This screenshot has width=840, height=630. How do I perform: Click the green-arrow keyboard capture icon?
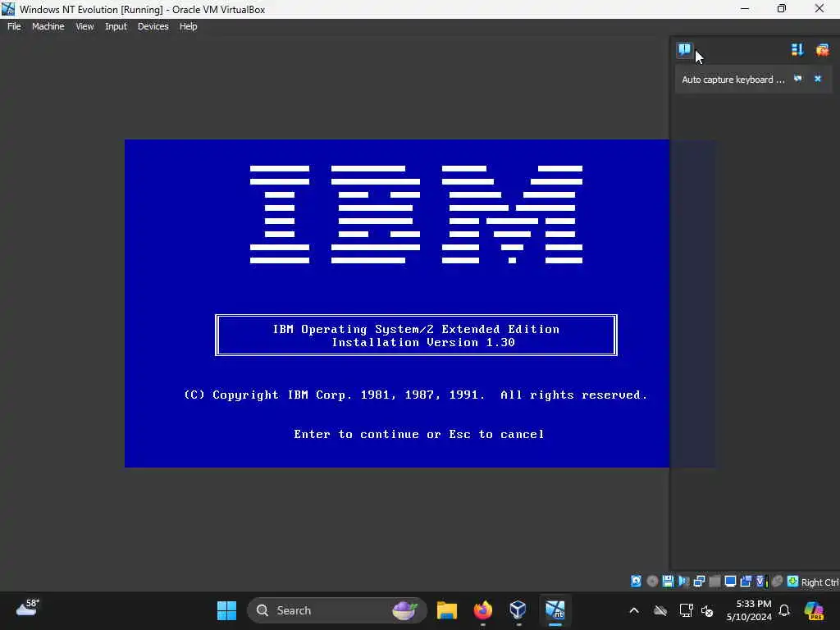(x=792, y=582)
